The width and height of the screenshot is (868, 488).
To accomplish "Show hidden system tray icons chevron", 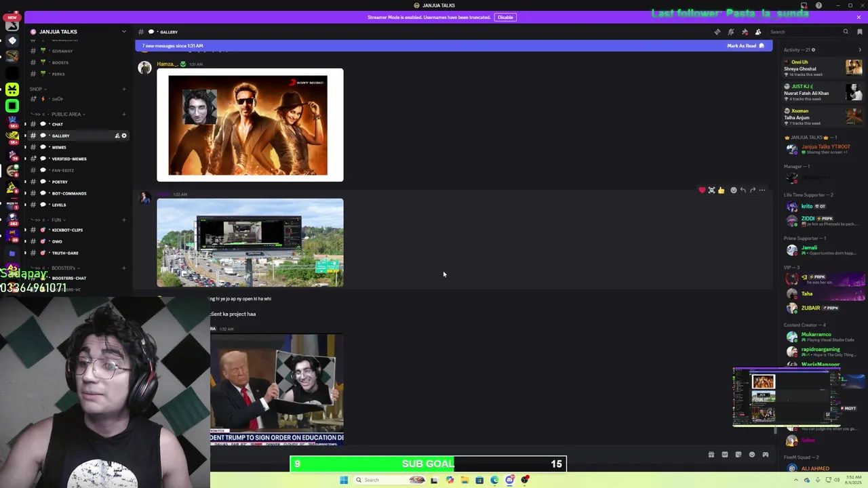I will tap(797, 480).
